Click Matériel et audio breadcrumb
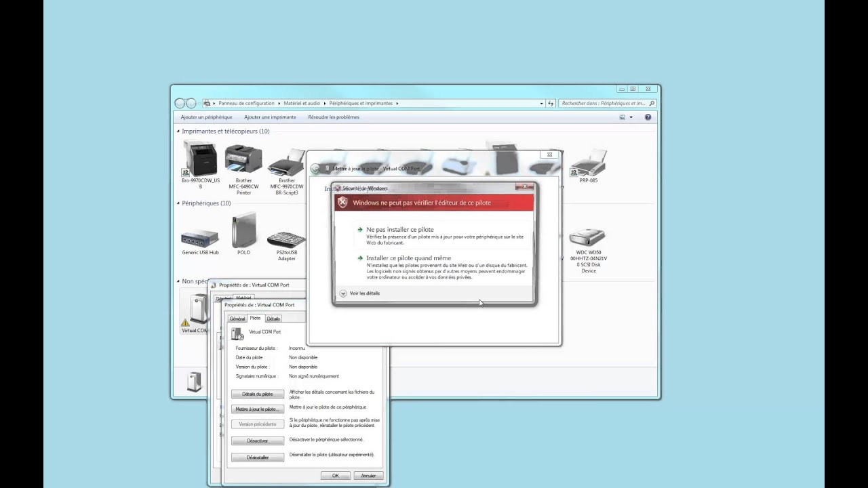 pyautogui.click(x=302, y=104)
